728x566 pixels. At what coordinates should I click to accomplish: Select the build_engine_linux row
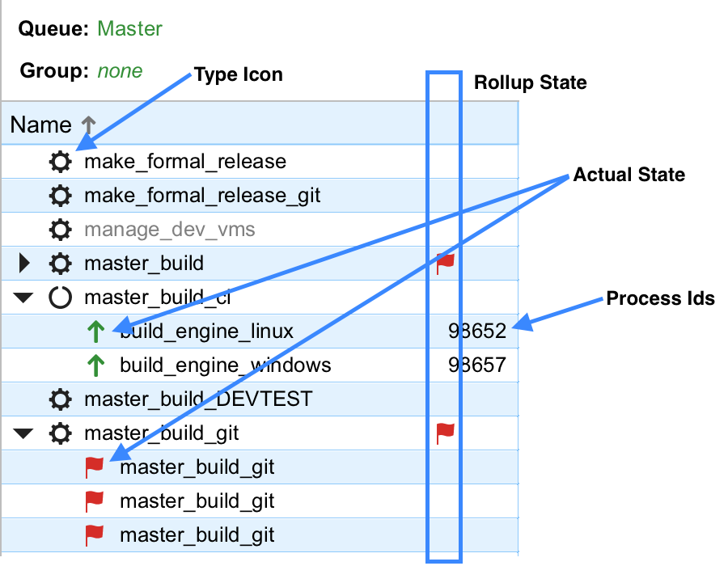coord(206,332)
